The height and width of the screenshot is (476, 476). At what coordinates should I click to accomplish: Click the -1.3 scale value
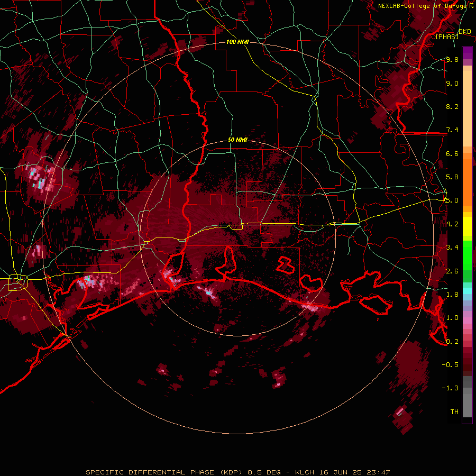[450, 388]
